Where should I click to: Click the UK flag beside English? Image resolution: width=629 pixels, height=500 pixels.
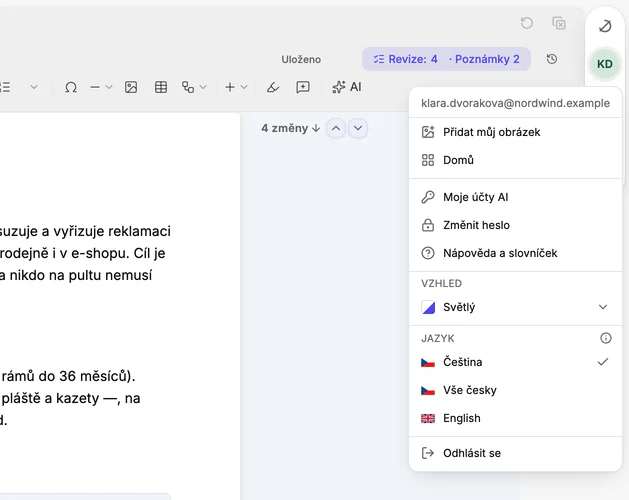428,419
